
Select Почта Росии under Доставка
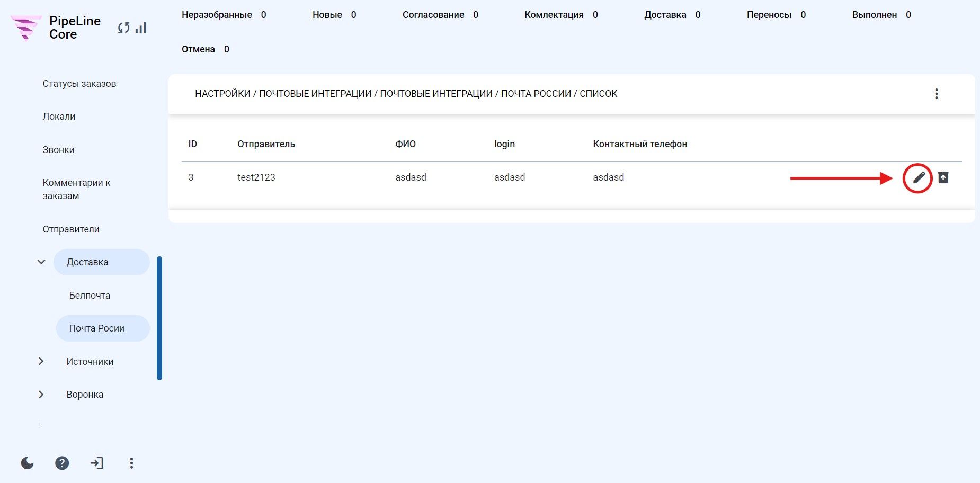(103, 328)
